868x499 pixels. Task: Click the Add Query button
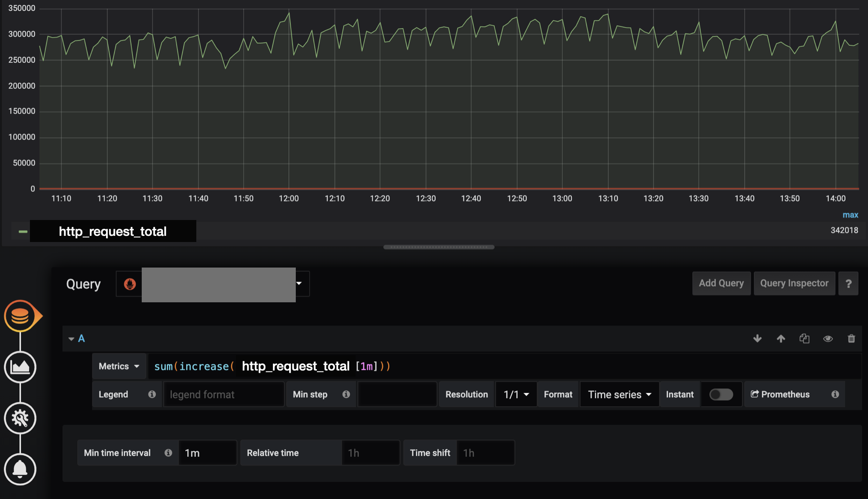coord(721,283)
